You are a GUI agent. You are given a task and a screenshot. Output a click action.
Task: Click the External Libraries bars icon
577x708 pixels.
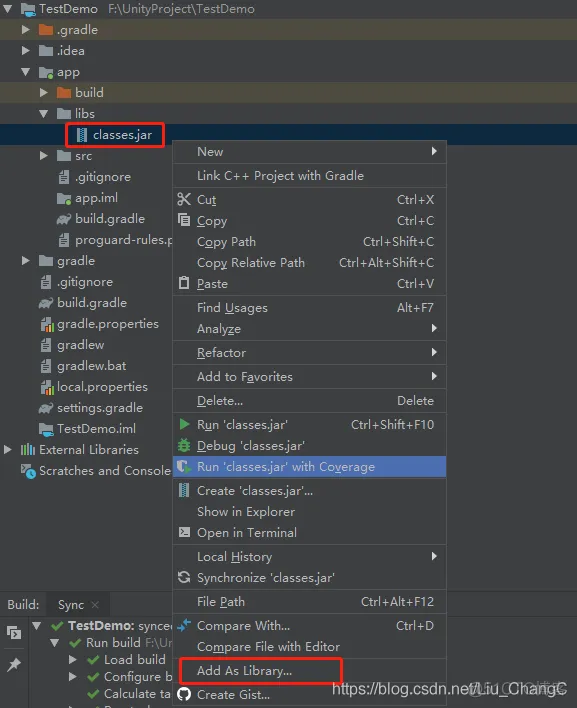click(x=28, y=450)
